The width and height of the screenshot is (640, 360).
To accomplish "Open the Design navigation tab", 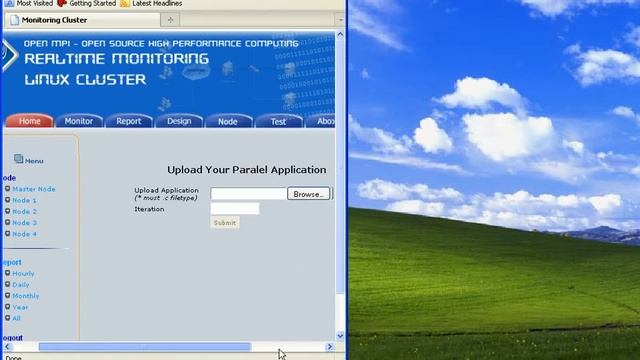I will click(179, 121).
